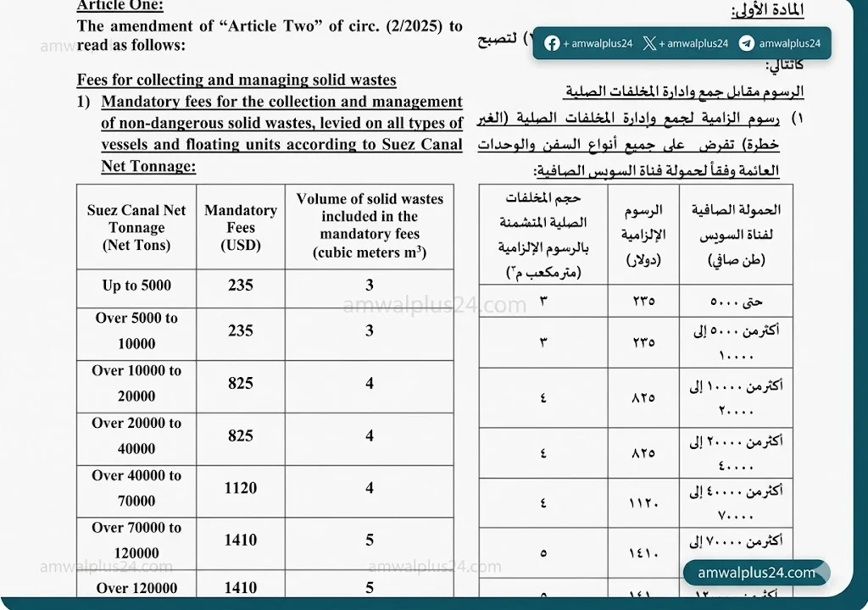The width and height of the screenshot is (868, 610).
Task: Click the 1120 fee value in English table
Action: click(x=241, y=488)
